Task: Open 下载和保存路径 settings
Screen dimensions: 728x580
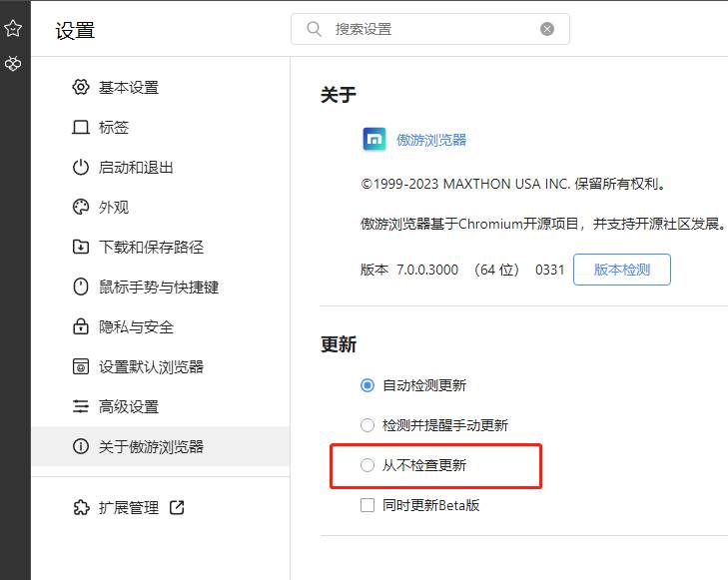Action: [x=152, y=247]
